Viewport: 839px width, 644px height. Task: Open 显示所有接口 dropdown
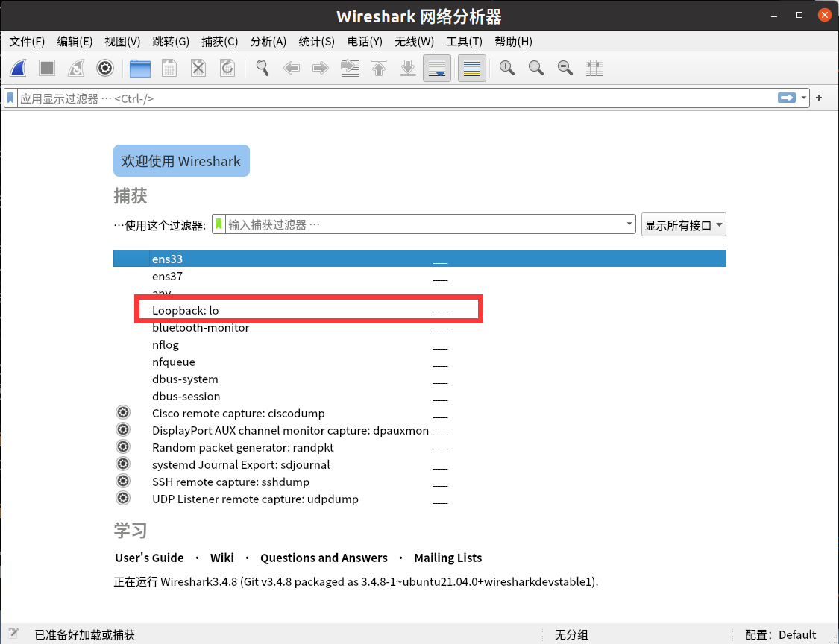pos(683,224)
